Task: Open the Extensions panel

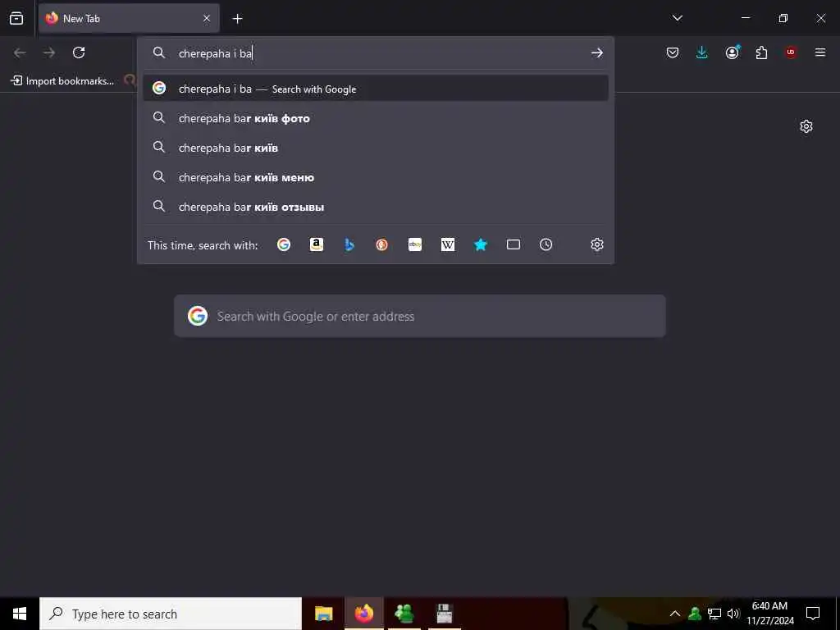Action: tap(761, 52)
